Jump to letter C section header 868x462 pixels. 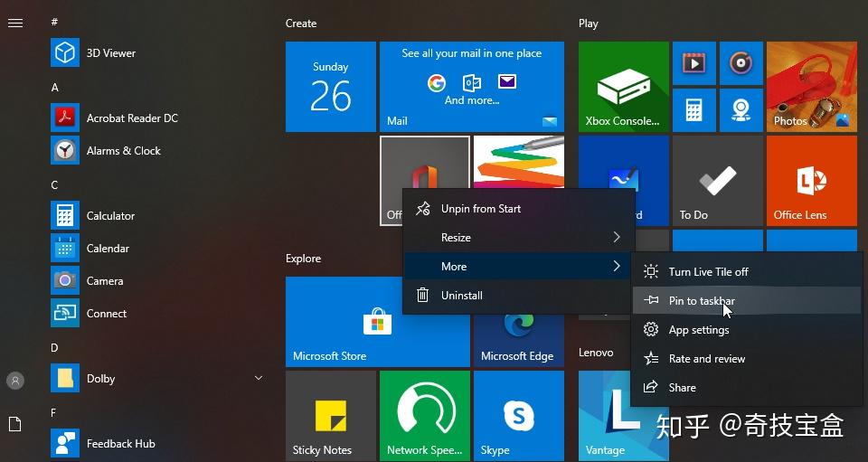tap(54, 184)
